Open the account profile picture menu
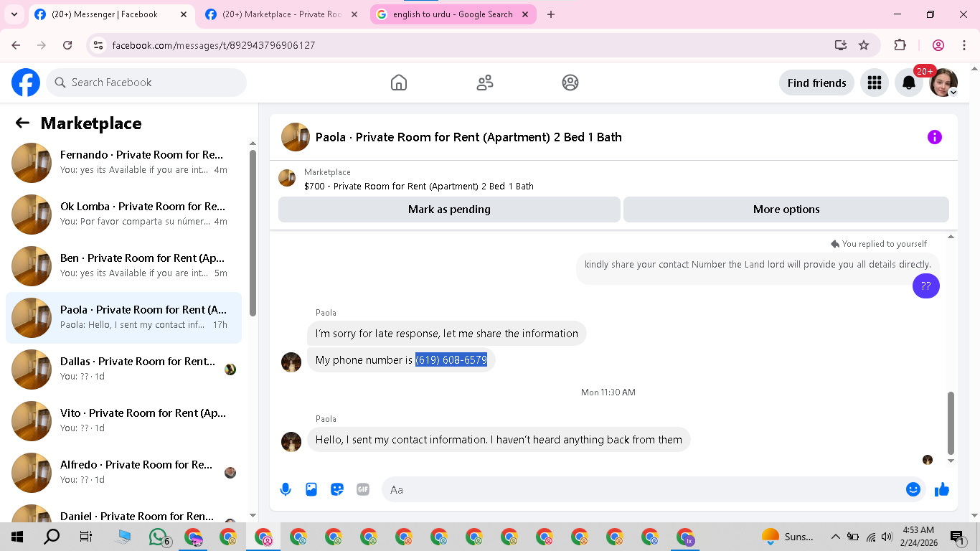Screen dimensions: 980x551 943,83
